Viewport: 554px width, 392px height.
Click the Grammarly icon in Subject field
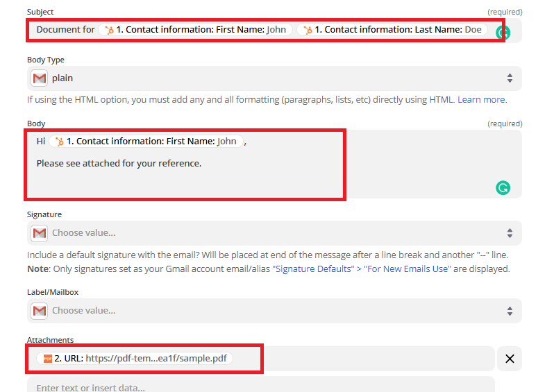[x=502, y=32]
